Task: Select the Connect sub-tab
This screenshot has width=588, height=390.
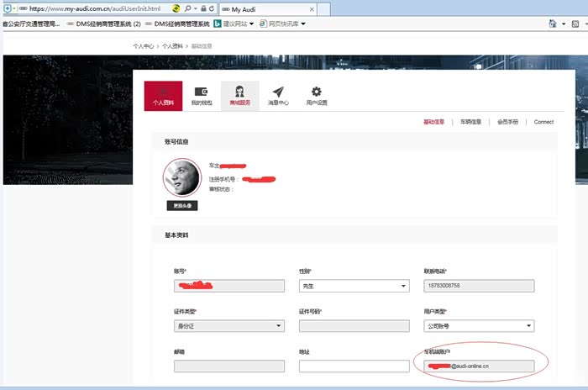Action: [543, 122]
